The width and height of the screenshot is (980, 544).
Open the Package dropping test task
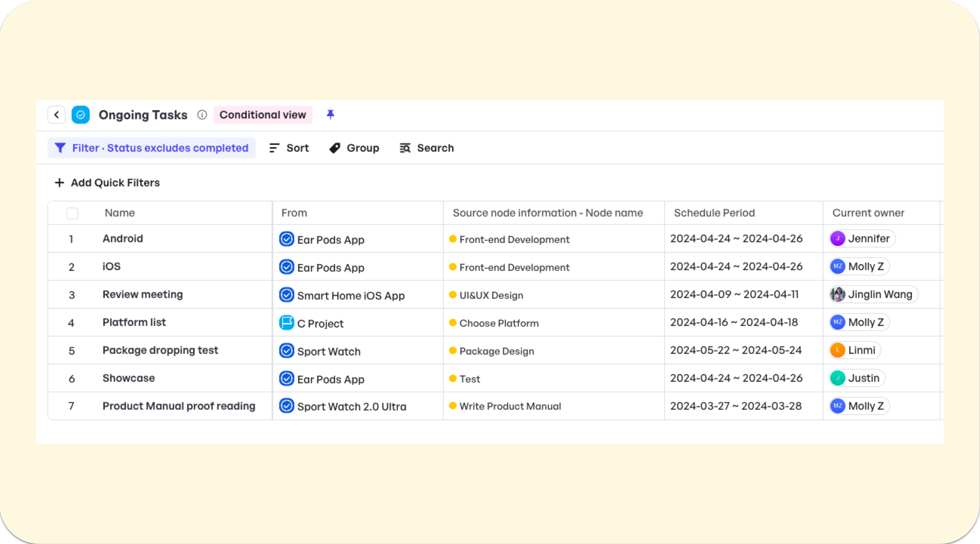160,350
